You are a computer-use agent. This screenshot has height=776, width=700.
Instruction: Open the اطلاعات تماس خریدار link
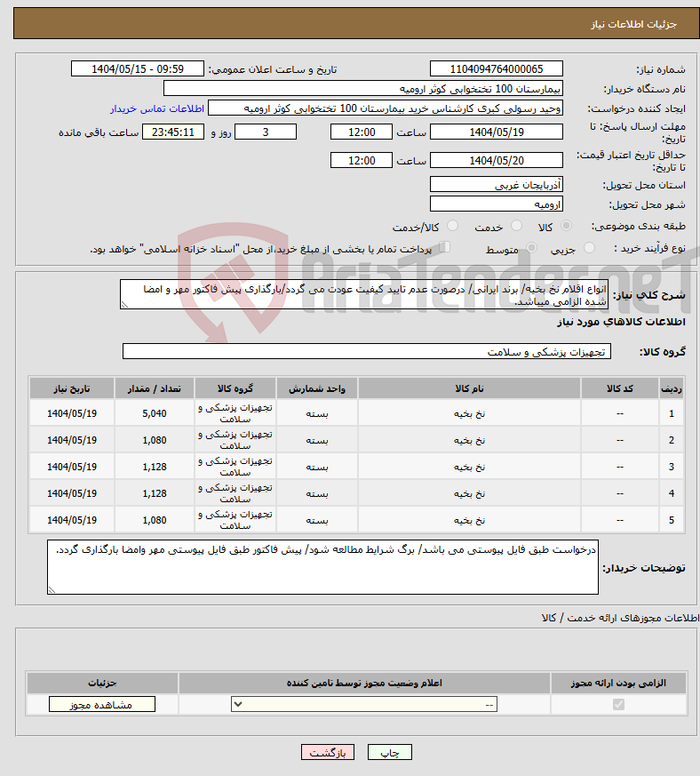[157, 108]
